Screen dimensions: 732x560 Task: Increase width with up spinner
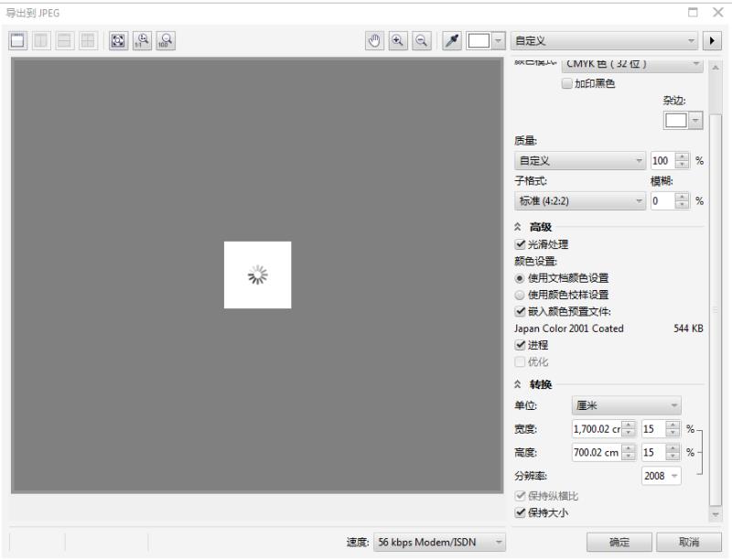point(629,425)
